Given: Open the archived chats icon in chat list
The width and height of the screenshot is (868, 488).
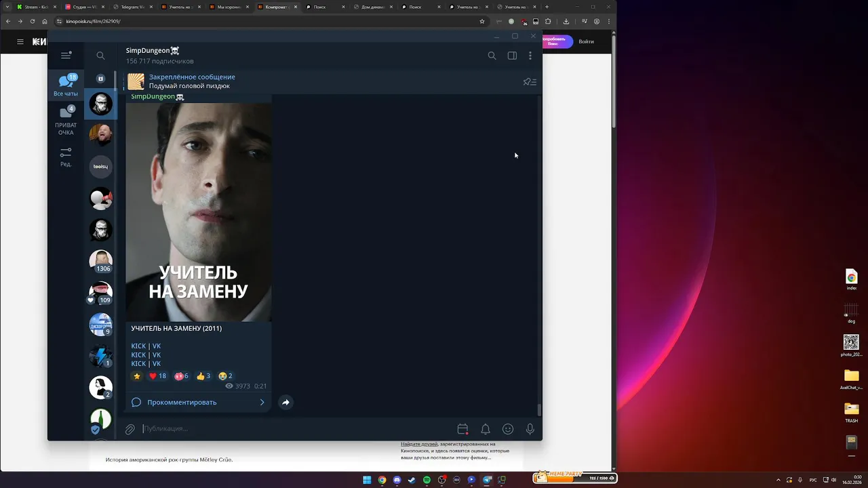Looking at the screenshot, I should (100, 79).
